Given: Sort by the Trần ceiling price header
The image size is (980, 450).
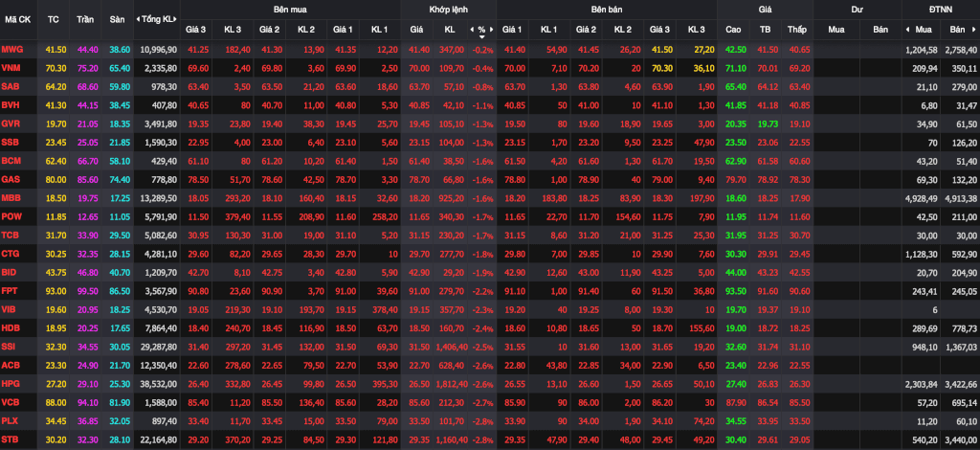Looking at the screenshot, I should (x=85, y=19).
